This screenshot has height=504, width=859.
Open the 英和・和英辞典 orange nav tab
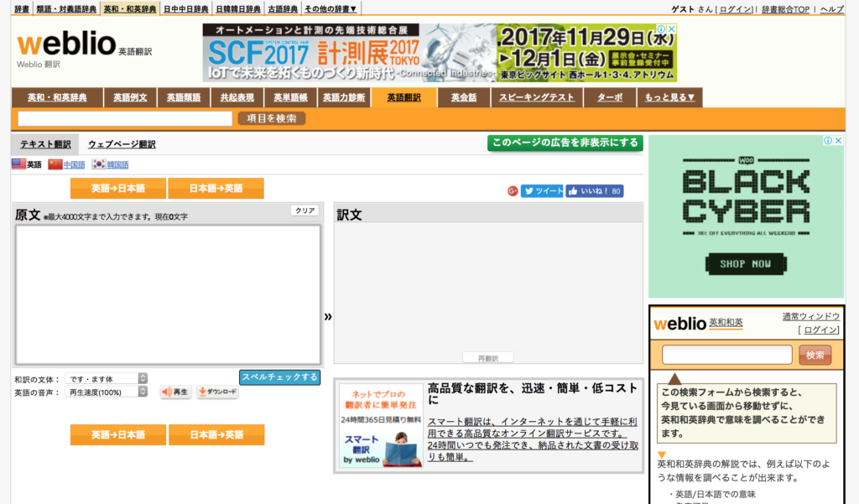point(57,97)
